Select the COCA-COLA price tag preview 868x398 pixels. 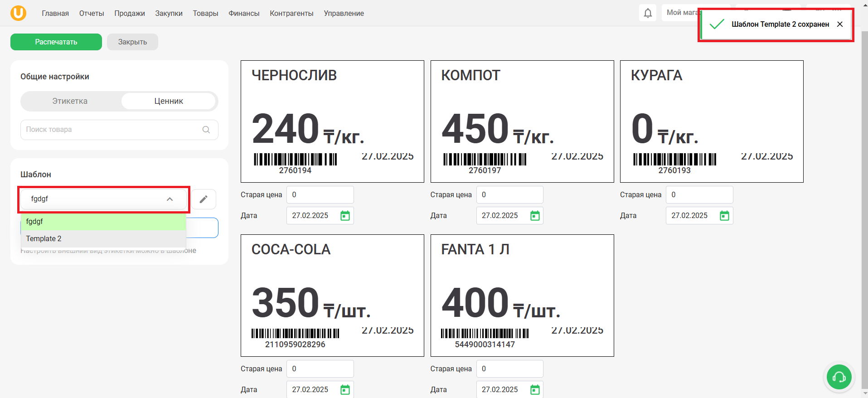tap(332, 296)
